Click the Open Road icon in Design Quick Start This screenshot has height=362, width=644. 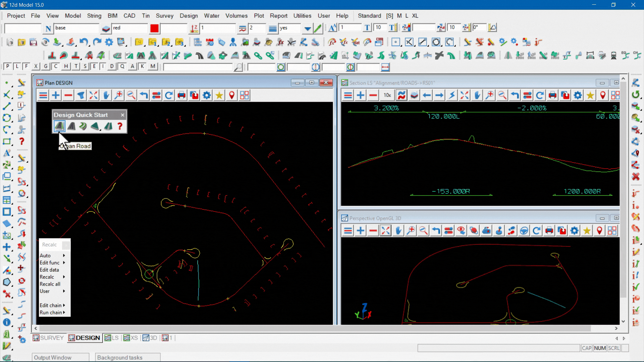pyautogui.click(x=59, y=126)
